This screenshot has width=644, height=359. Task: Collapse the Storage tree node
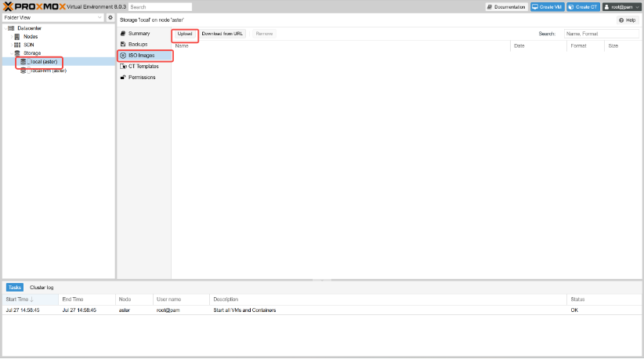pos(12,53)
